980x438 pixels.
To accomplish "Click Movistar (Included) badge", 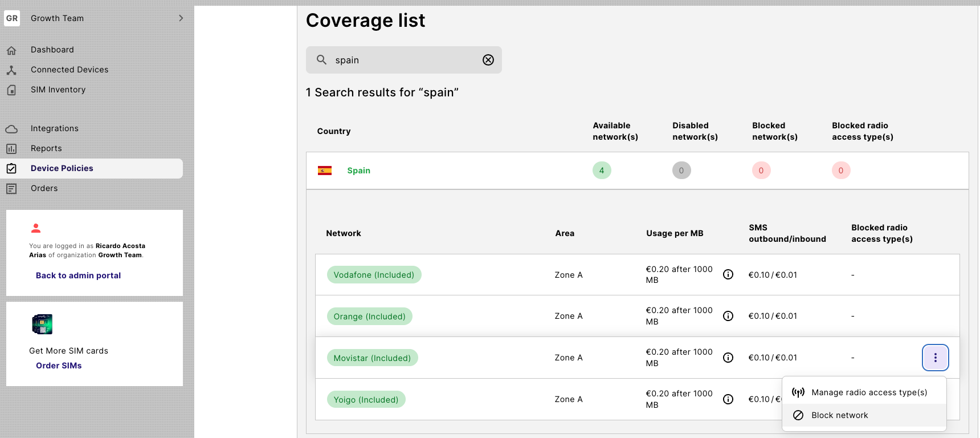I will tap(373, 358).
